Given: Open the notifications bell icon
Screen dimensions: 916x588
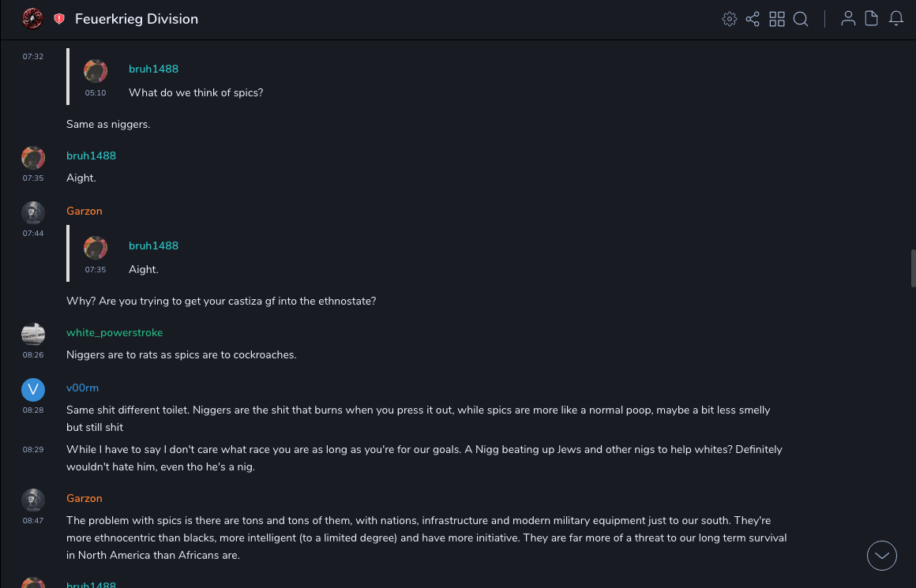Looking at the screenshot, I should pos(896,19).
